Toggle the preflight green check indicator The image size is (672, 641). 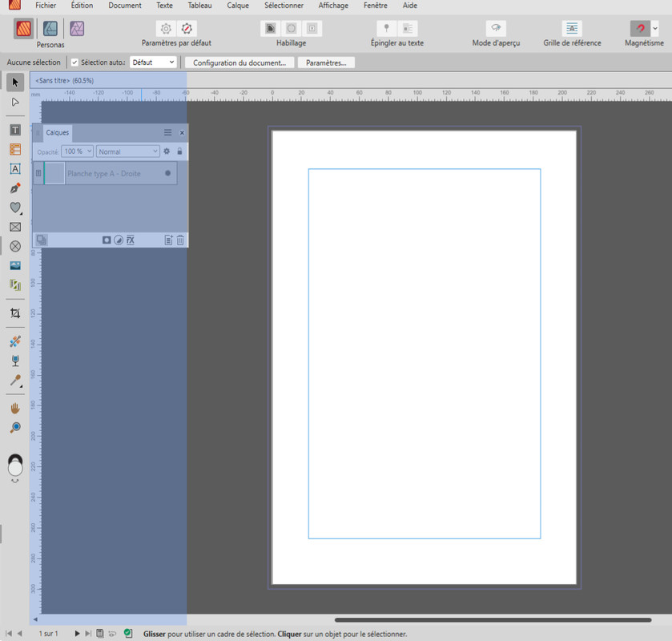[127, 633]
